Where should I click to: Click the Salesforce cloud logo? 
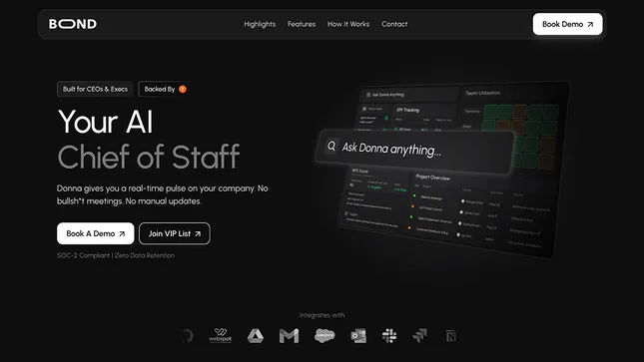coord(324,335)
